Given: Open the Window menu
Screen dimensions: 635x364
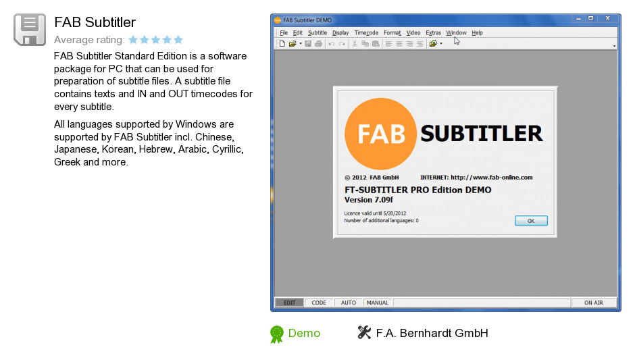Looking at the screenshot, I should [x=457, y=33].
